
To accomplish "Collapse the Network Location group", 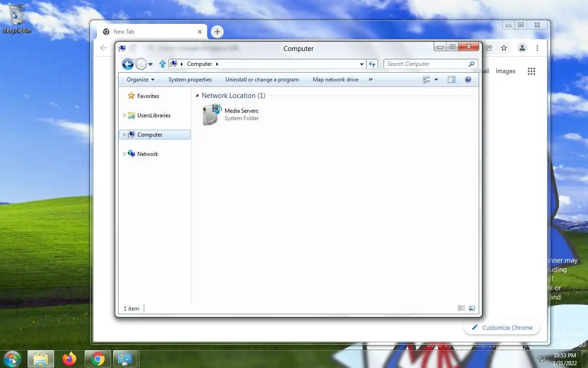I will pos(197,96).
